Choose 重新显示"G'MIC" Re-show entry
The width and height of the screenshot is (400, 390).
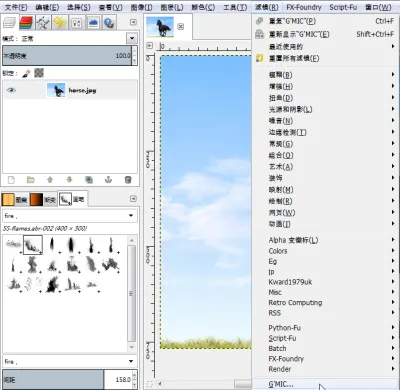pyautogui.click(x=325, y=34)
